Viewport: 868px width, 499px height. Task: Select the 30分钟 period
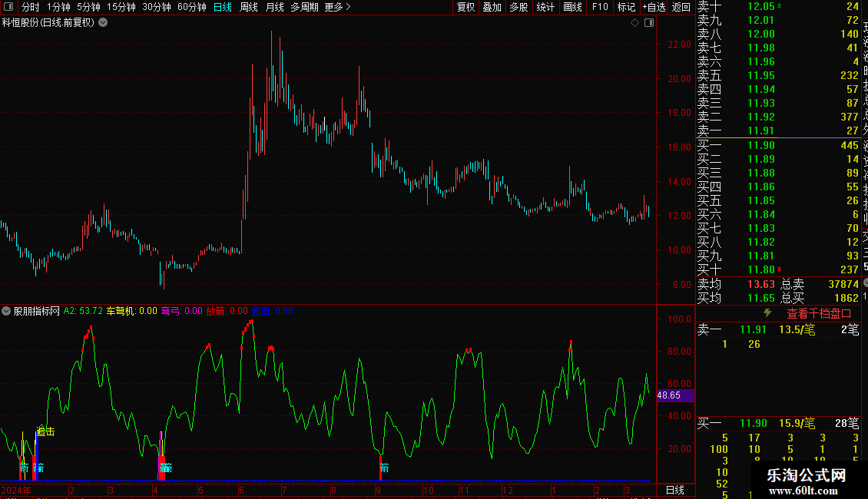[x=157, y=7]
